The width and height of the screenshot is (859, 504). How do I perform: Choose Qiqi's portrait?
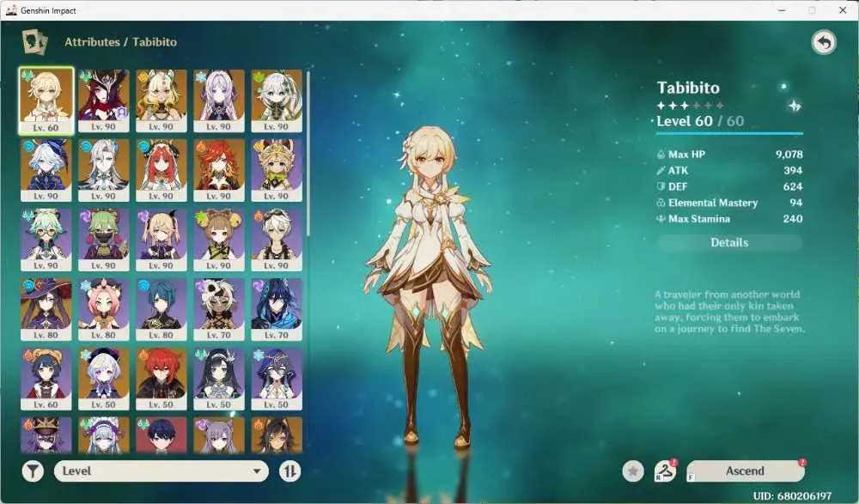pos(104,380)
